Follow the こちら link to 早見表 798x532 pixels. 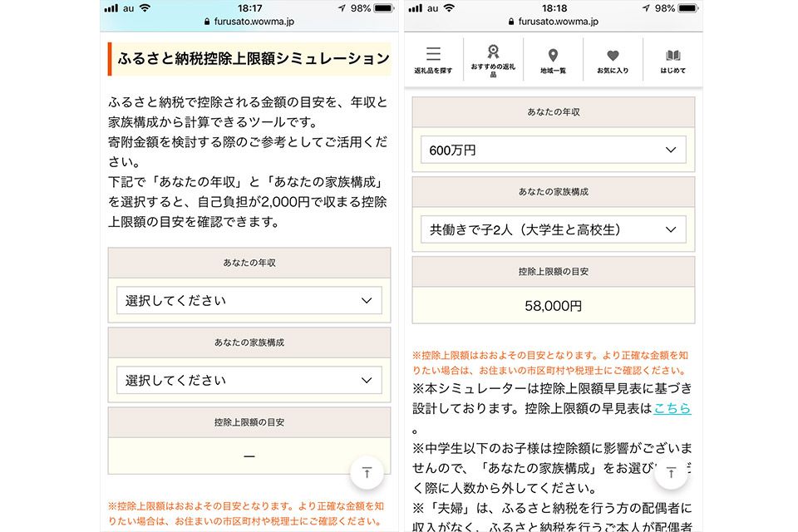pos(672,408)
